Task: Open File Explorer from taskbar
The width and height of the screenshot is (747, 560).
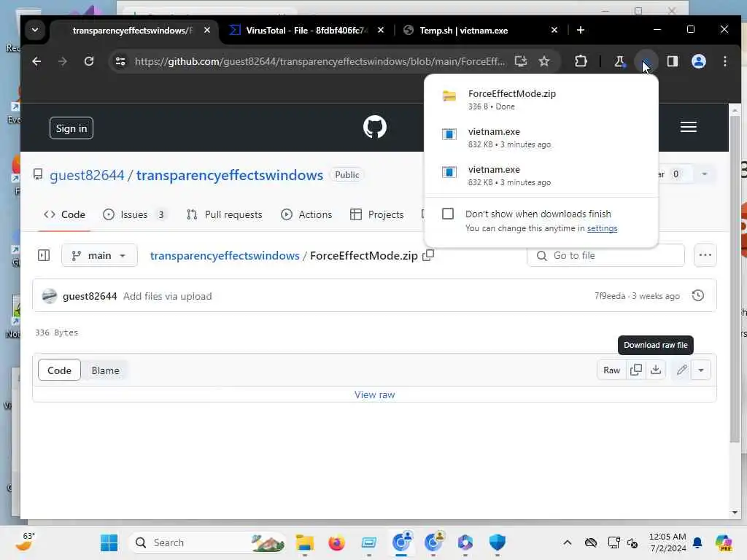Action: click(x=305, y=542)
